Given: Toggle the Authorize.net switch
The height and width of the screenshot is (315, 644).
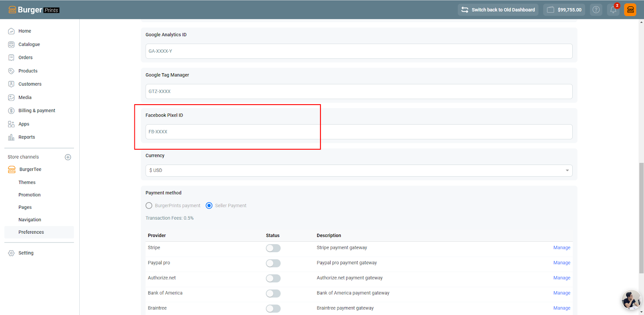Looking at the screenshot, I should 273,278.
